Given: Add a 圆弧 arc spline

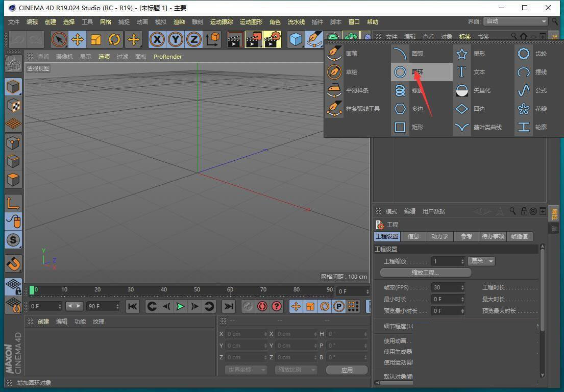Looking at the screenshot, I should [422, 54].
